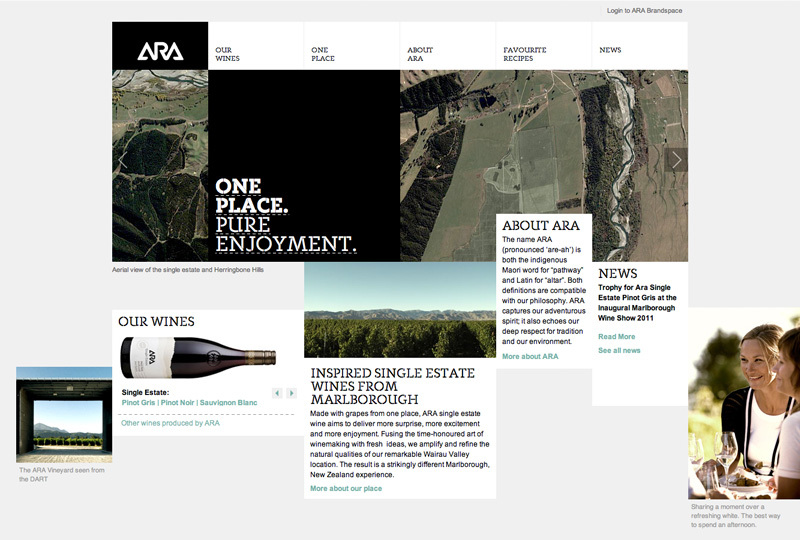
Task: Click the wine bottle image
Action: 198,357
